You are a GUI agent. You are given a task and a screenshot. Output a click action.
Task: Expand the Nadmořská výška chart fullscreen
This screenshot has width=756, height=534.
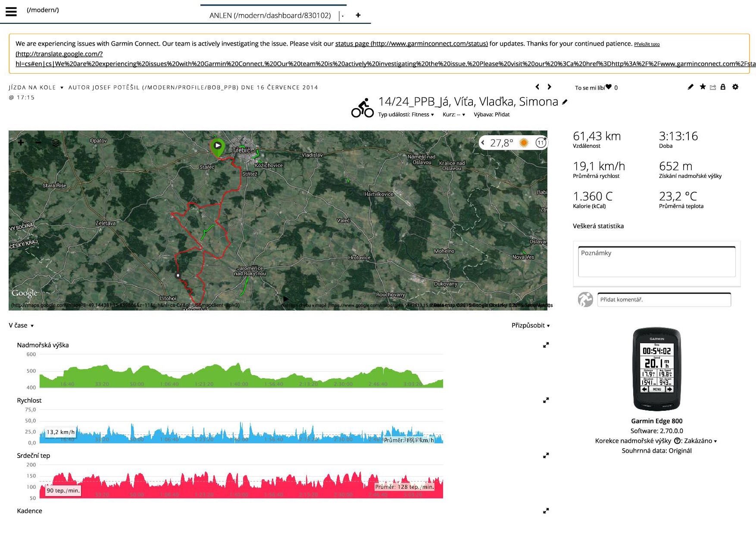[x=546, y=345]
